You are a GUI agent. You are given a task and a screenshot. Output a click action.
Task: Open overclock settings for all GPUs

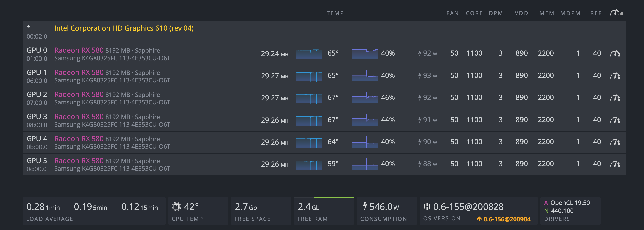pos(616,13)
